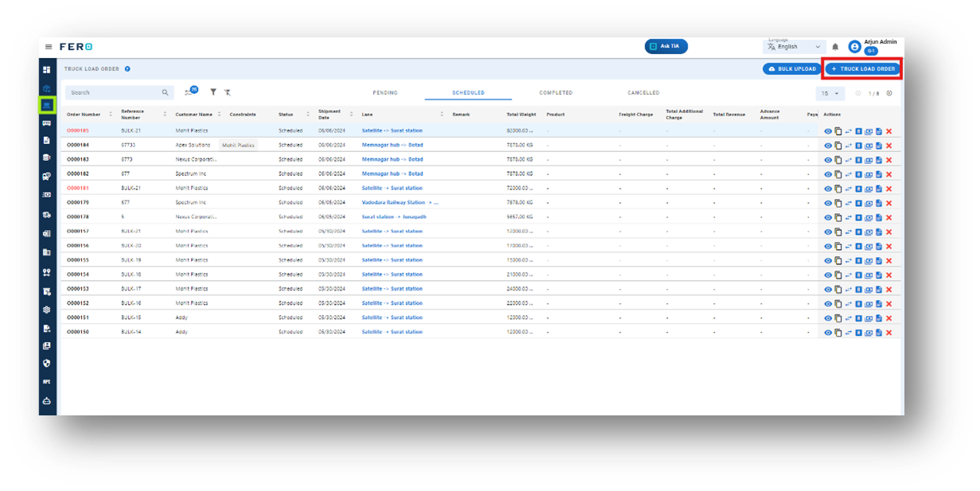
Task: Open document icon for order O000156
Action: tap(879, 246)
